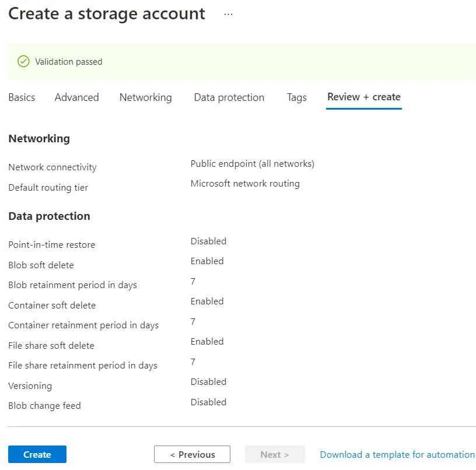Click the Create a storage account title
The image size is (476, 470).
click(x=106, y=13)
